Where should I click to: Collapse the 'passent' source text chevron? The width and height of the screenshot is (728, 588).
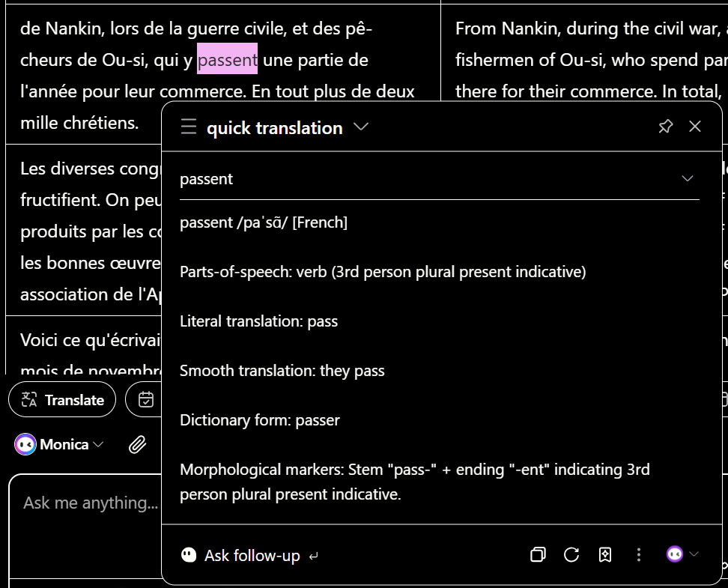click(687, 179)
